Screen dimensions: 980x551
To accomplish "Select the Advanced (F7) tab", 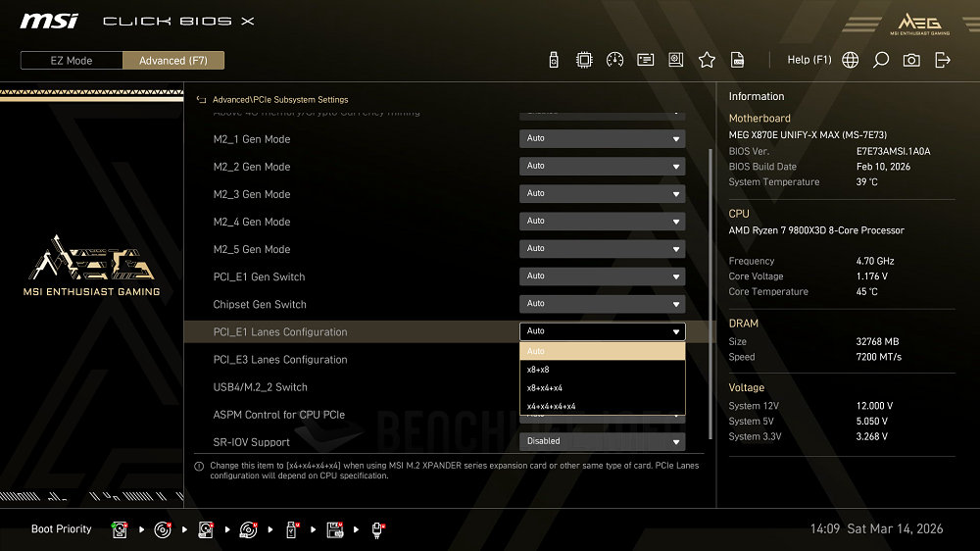I will pos(173,61).
